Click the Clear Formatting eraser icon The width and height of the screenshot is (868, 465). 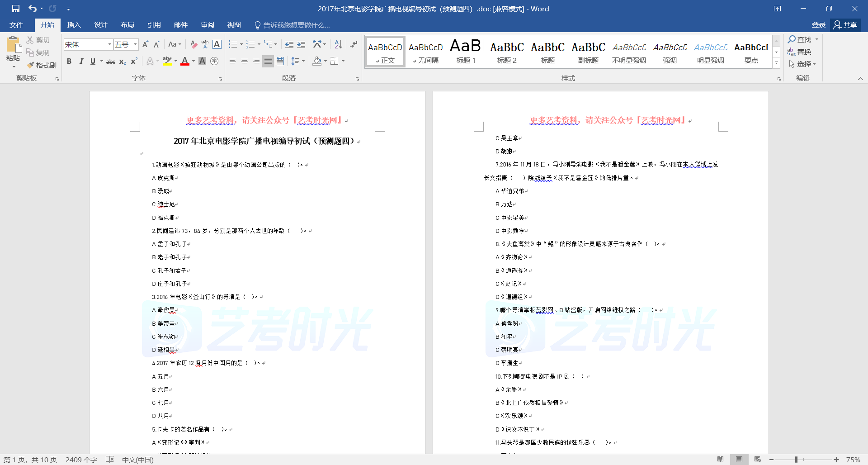click(193, 44)
